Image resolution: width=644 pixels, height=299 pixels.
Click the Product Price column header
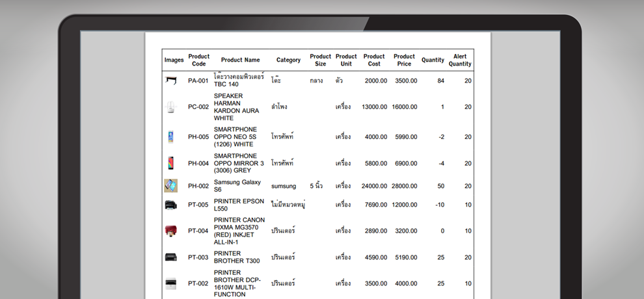[x=404, y=60]
